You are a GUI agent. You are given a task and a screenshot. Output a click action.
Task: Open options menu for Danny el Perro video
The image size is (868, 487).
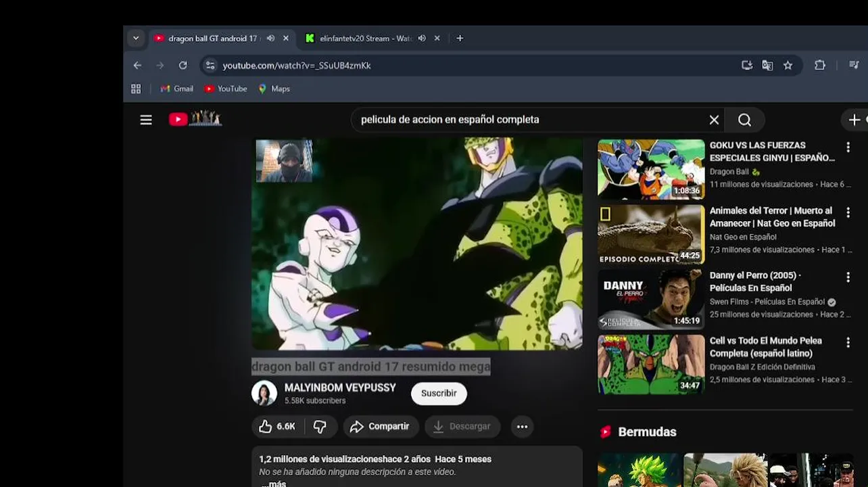pyautogui.click(x=848, y=277)
